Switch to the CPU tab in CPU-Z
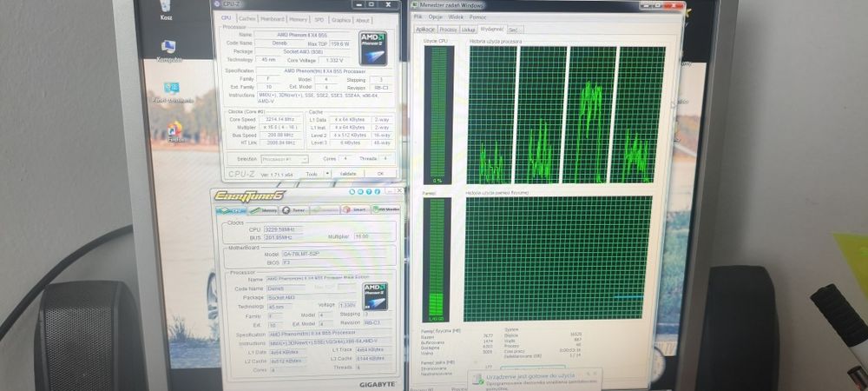Viewport: 868px width, 391px height. 226,18
